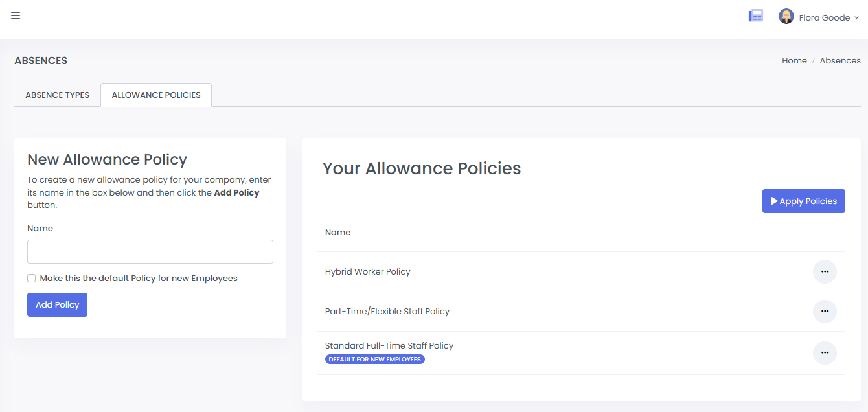Open the actions menu for Standard Full-Time Staff Policy
The width and height of the screenshot is (868, 412).
click(x=825, y=353)
